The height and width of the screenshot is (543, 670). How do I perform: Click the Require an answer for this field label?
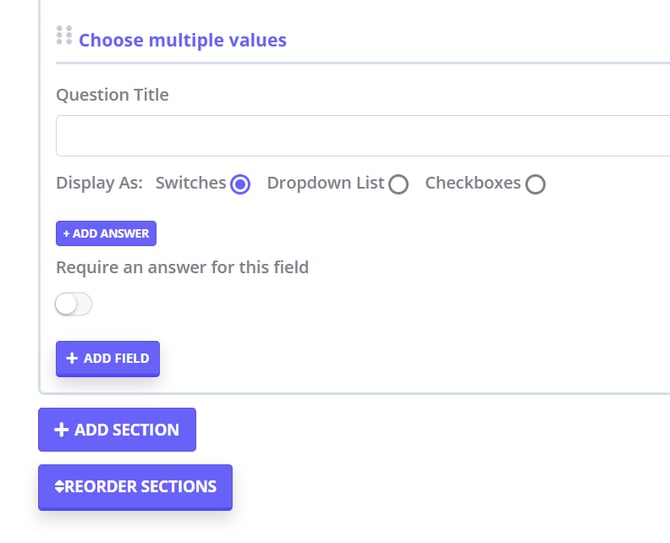pos(182,267)
